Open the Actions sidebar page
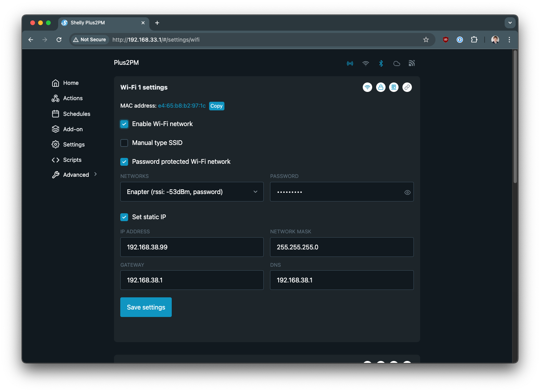Screen dimensions: 540x392 67,98
